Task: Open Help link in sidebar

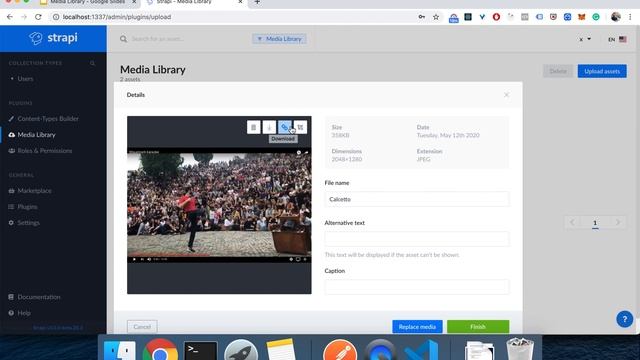Action: tap(24, 313)
